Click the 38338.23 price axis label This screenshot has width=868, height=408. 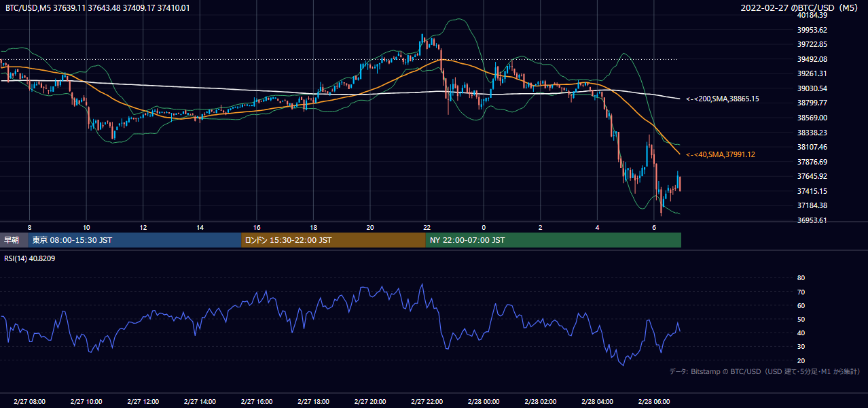pos(812,133)
